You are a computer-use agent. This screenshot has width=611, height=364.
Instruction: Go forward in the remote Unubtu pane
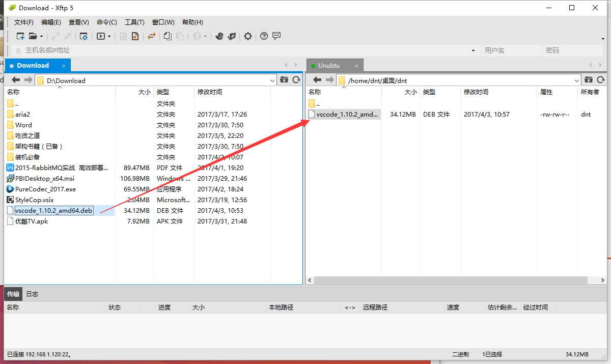330,80
